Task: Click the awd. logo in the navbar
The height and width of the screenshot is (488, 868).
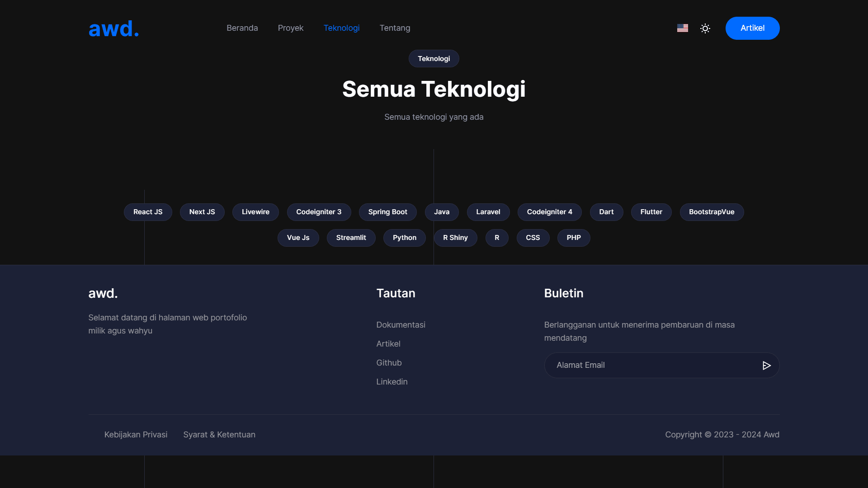Action: (x=113, y=28)
